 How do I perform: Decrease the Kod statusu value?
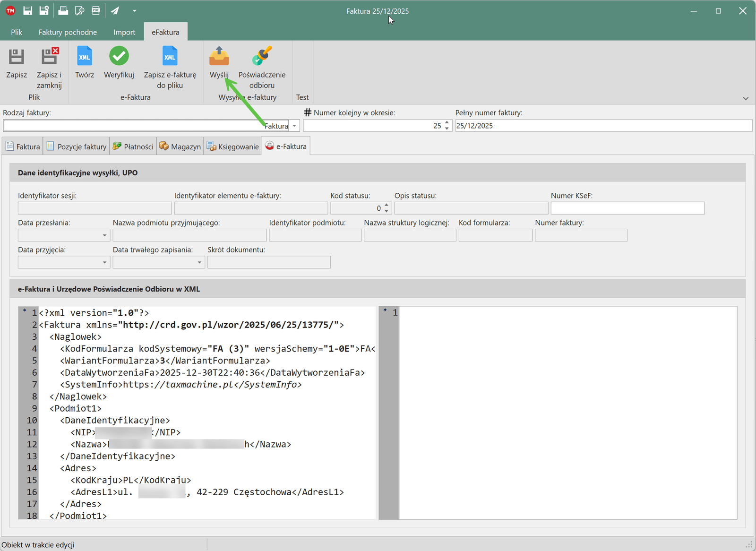point(387,211)
